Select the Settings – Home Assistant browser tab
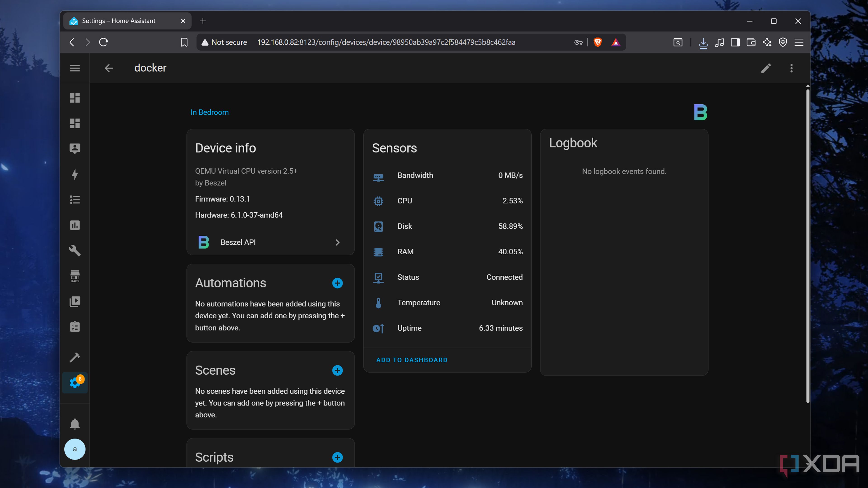 (127, 21)
